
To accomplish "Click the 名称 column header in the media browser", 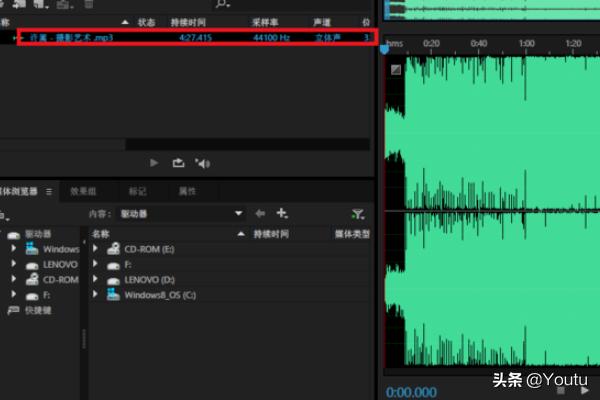I will pos(101,234).
